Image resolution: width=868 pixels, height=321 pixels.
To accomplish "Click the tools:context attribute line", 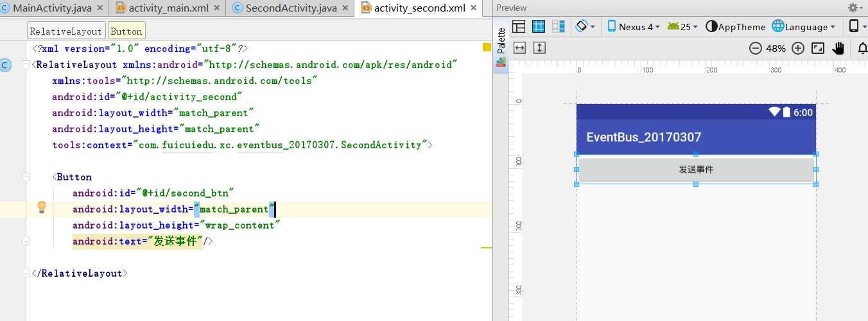I will pyautogui.click(x=243, y=144).
